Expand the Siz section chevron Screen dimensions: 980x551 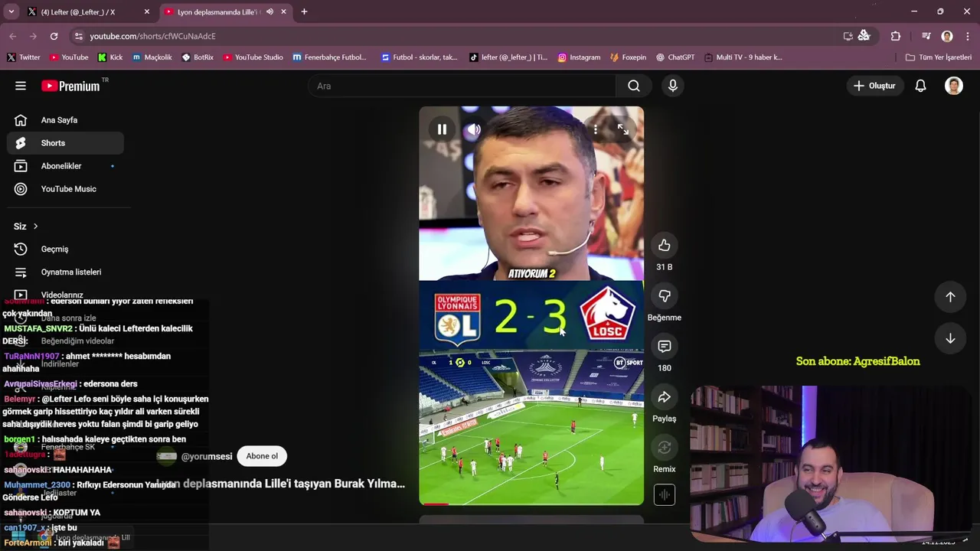[x=35, y=227]
